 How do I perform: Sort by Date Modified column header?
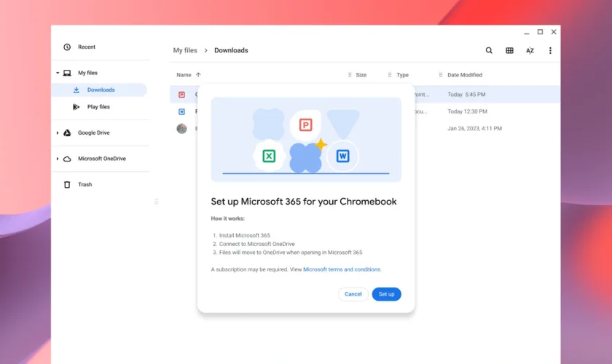pos(465,75)
